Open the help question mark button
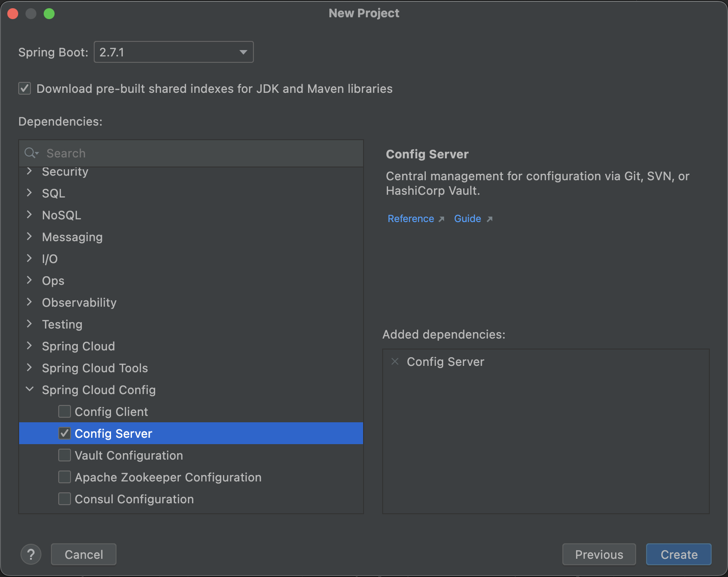 (31, 554)
